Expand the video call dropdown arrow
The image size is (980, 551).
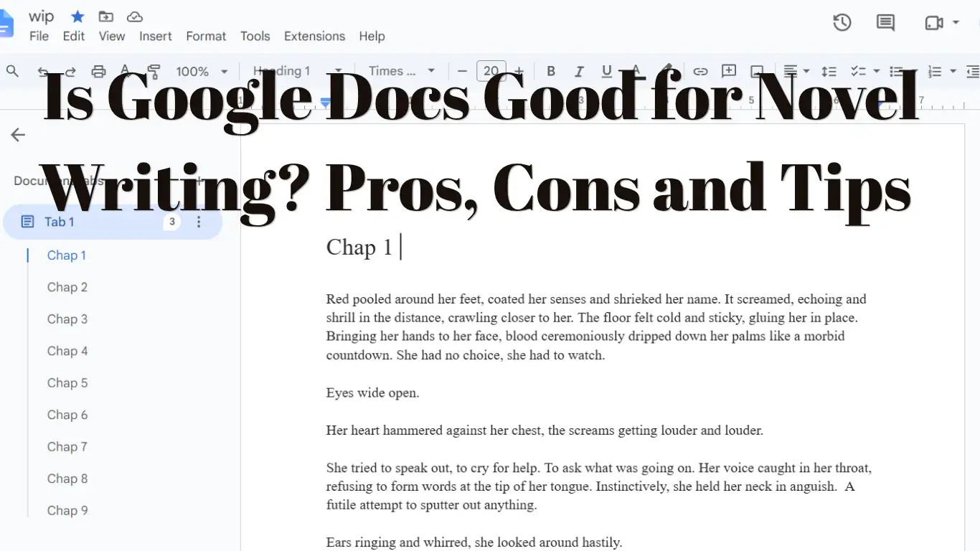click(x=956, y=23)
